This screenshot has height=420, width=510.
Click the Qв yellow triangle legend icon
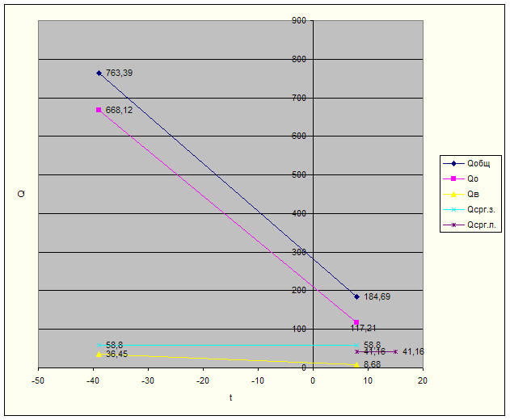[x=453, y=194]
